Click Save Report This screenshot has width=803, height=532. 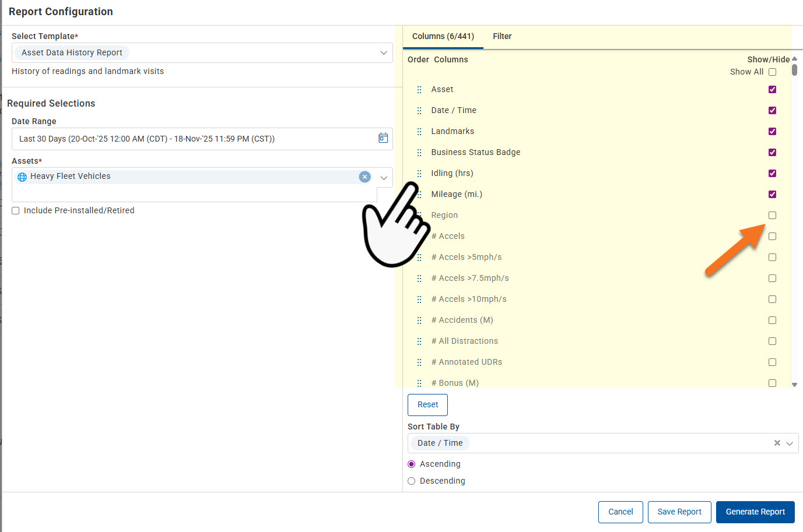pyautogui.click(x=679, y=512)
